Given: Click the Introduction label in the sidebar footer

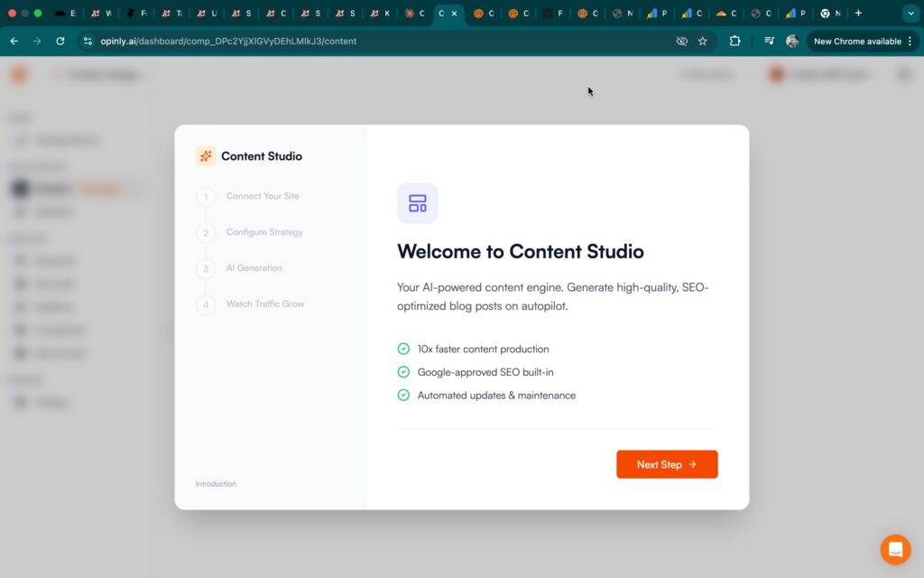Looking at the screenshot, I should (x=216, y=484).
